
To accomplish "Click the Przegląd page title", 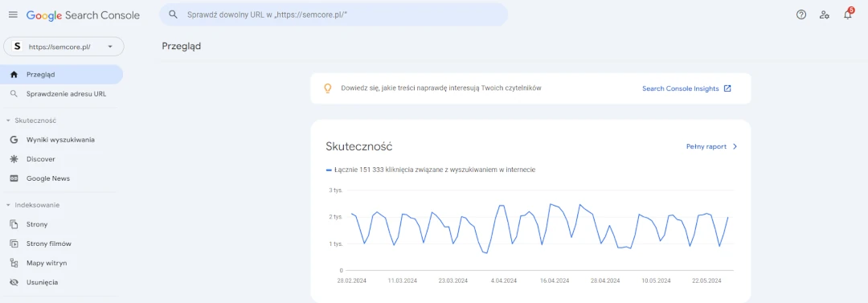I will [181, 46].
